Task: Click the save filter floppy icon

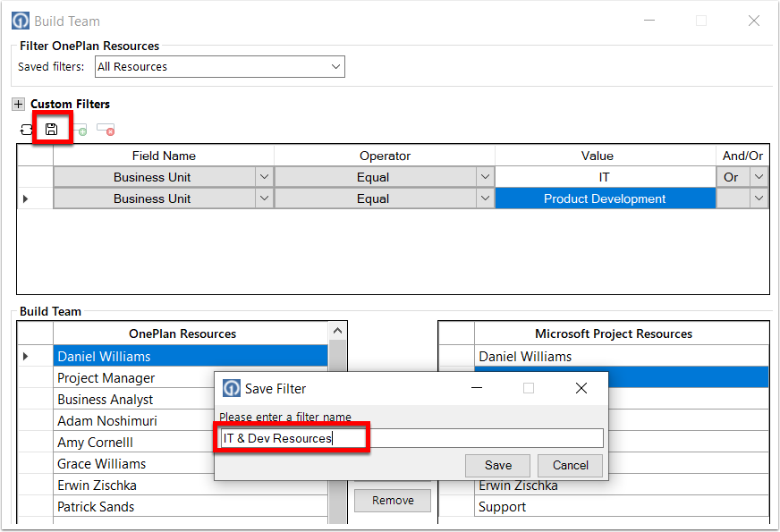Action: click(x=51, y=130)
